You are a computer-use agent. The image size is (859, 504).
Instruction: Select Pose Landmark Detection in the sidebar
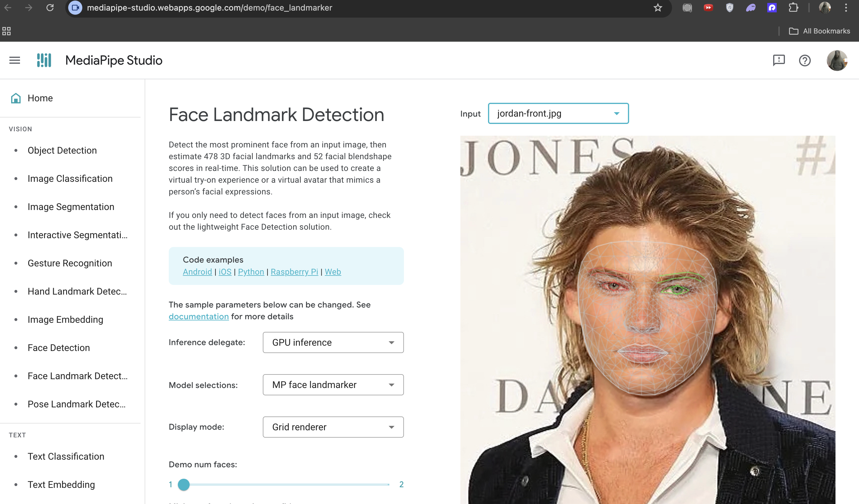(x=77, y=404)
